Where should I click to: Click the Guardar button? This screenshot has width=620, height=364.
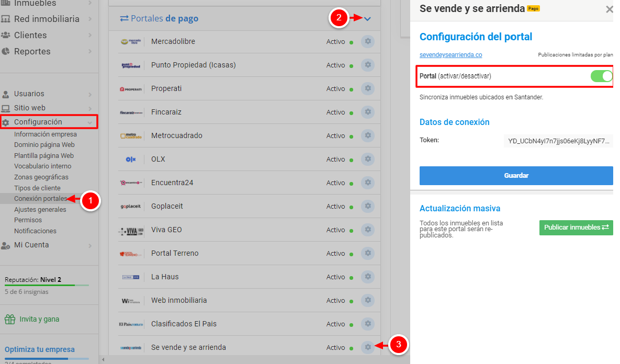(516, 176)
